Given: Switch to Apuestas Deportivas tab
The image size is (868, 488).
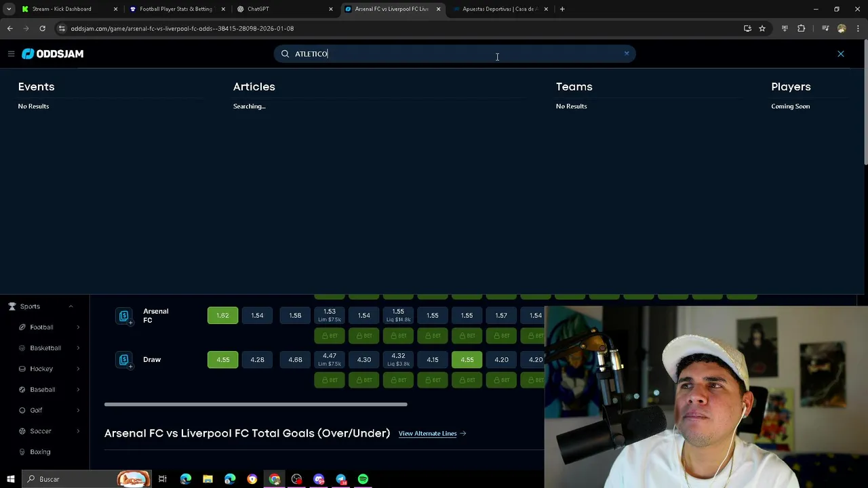Looking at the screenshot, I should coord(500,9).
